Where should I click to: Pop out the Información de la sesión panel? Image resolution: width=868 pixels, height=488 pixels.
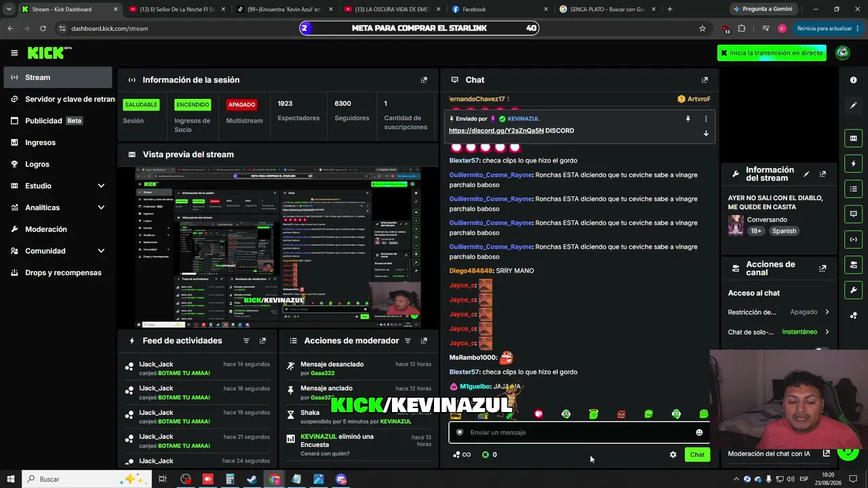click(x=424, y=80)
